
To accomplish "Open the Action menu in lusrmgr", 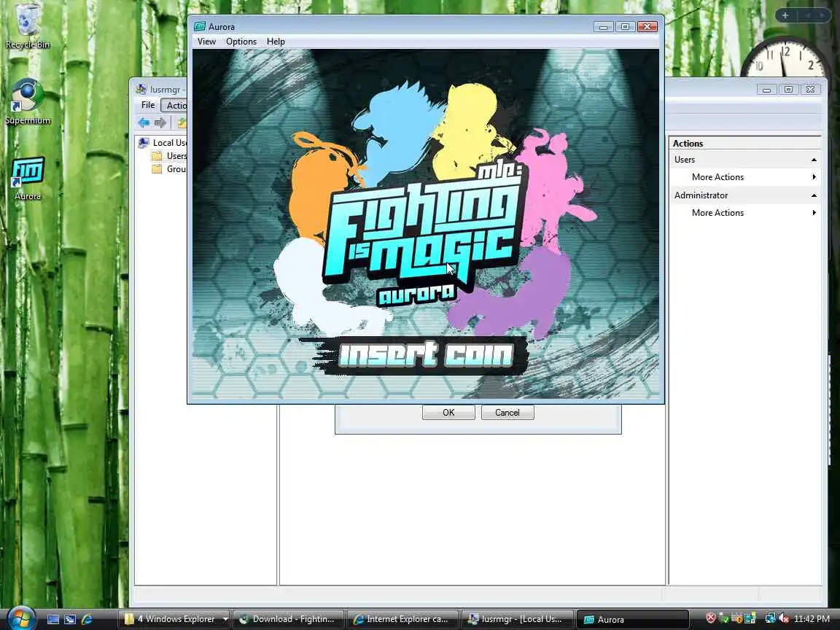I will coord(175,105).
